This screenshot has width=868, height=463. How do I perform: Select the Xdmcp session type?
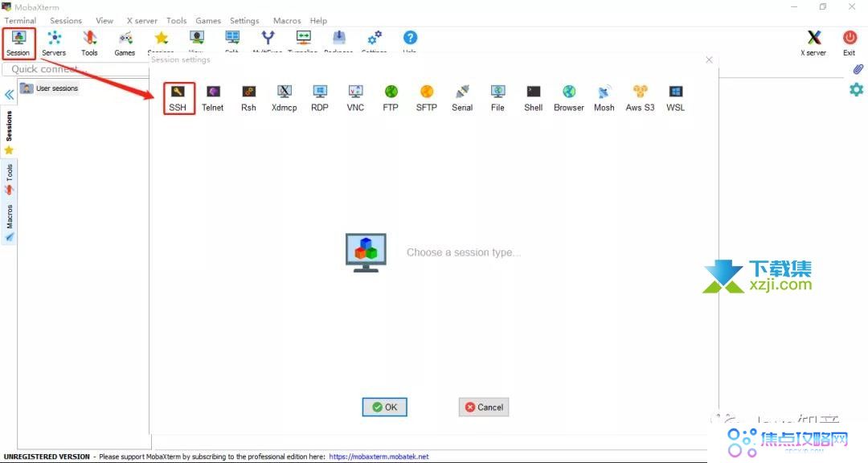click(284, 99)
